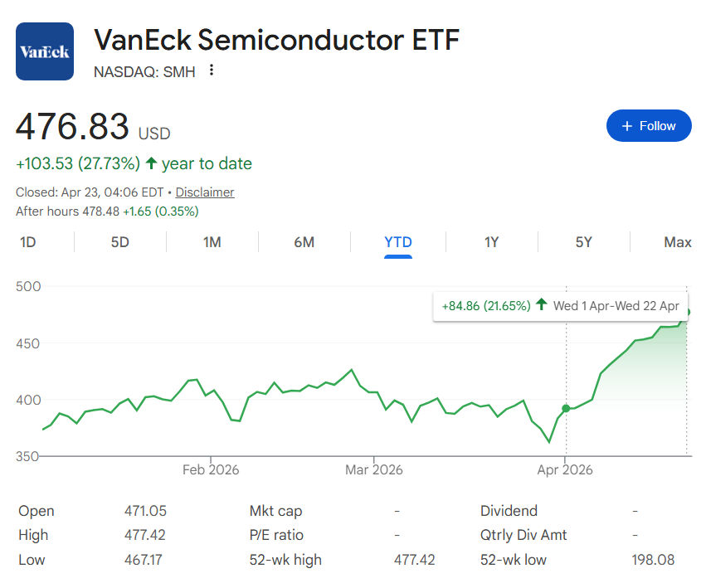Open the 1M time range

click(x=212, y=242)
